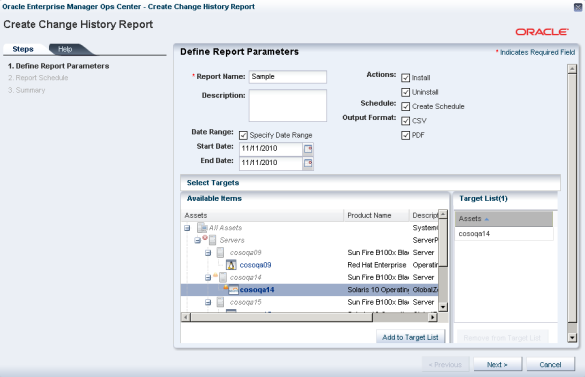Click Add to Target List
Image resolution: width=585 pixels, height=377 pixels.
pos(410,337)
